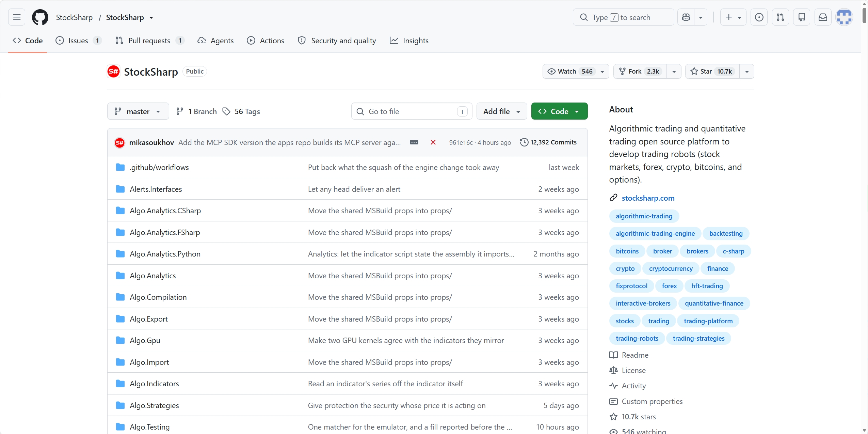
Task: Click the backtesting topic tag
Action: (x=726, y=233)
